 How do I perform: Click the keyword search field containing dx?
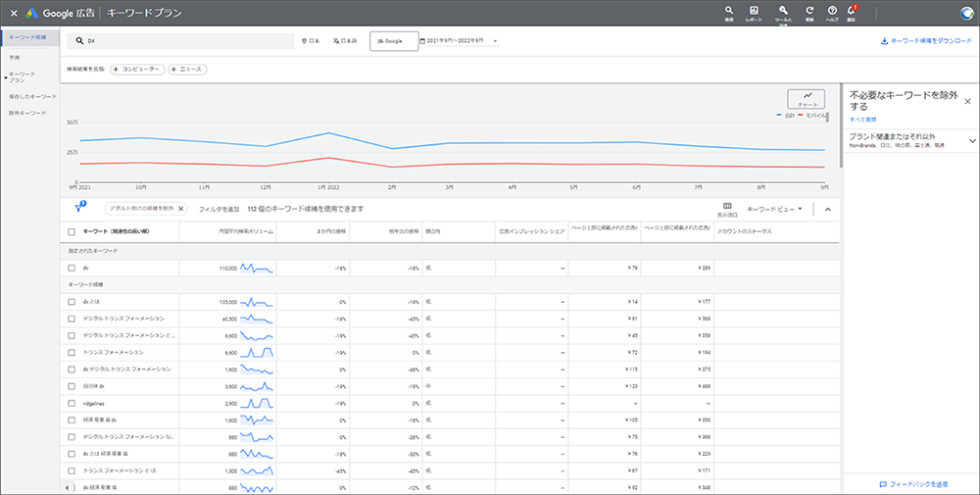pyautogui.click(x=180, y=41)
